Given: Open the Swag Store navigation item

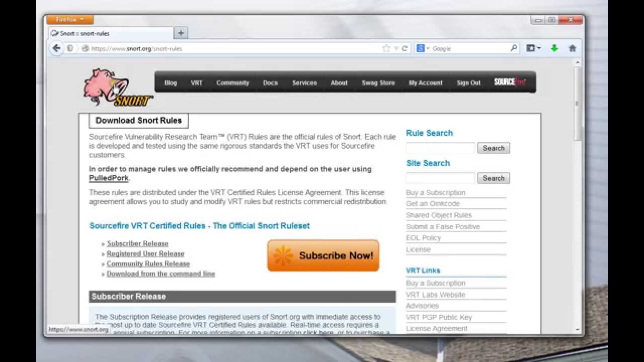Looking at the screenshot, I should coord(378,83).
